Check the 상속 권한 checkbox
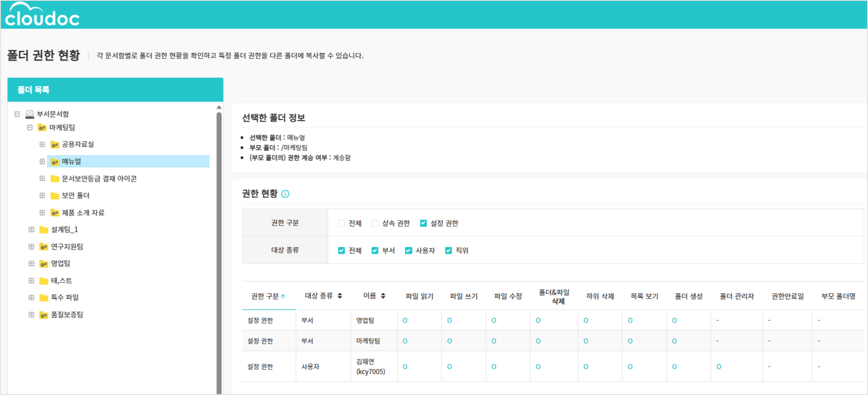 point(375,223)
